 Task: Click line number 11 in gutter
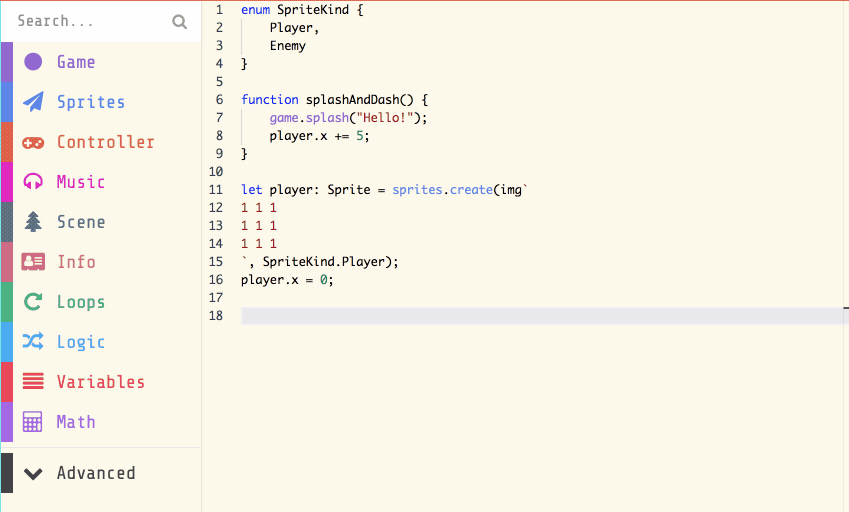pos(216,190)
